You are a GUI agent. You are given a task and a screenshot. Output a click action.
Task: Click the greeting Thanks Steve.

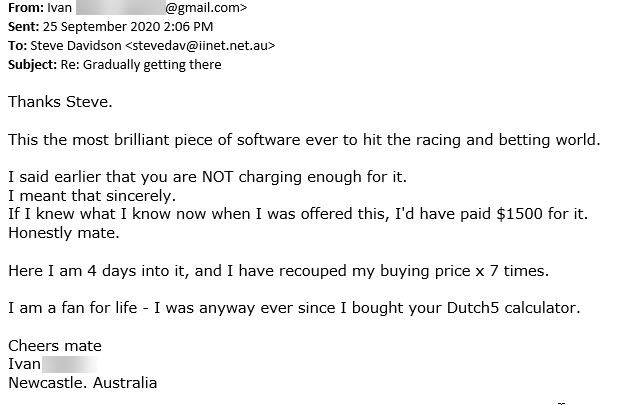[x=60, y=102]
